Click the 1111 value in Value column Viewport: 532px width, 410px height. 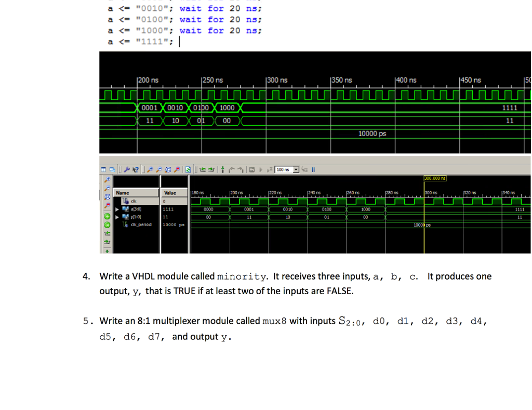pos(168,209)
